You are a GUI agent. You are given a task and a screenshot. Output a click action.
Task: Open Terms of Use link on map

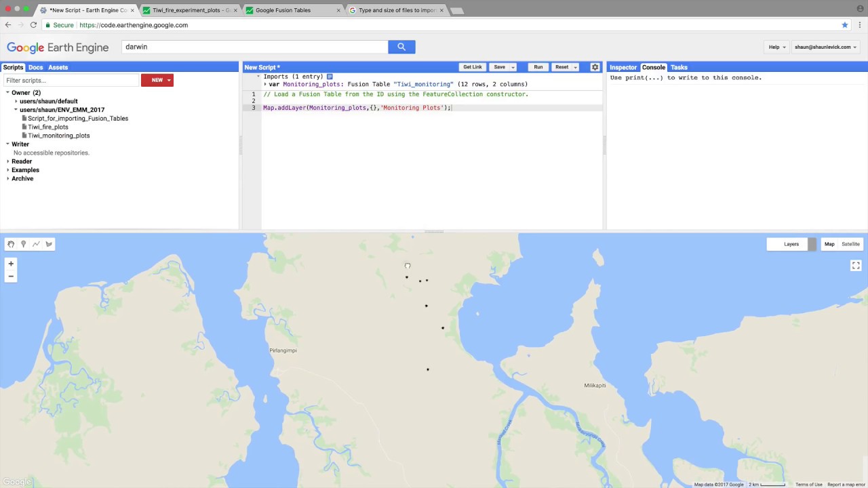pos(809,485)
